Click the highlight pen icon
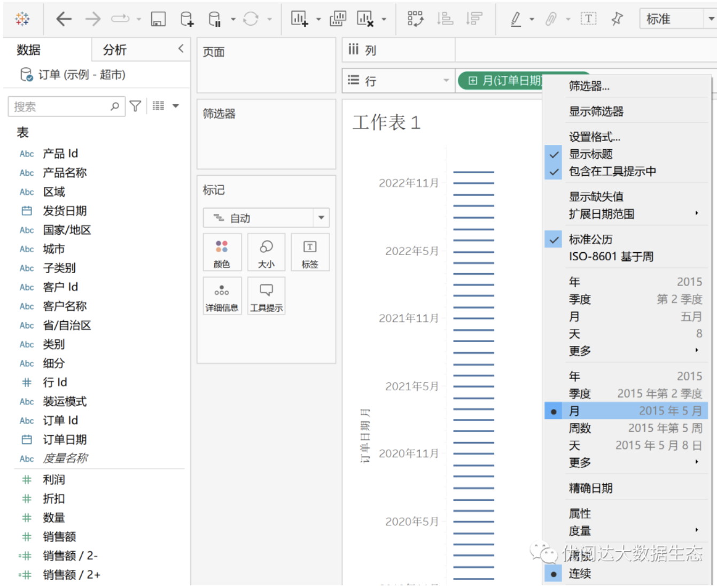 click(516, 19)
